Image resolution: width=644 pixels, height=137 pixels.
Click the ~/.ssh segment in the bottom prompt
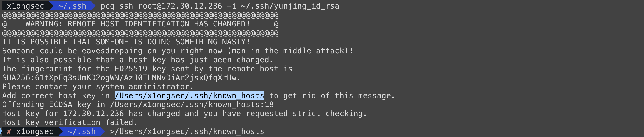[x=82, y=131]
